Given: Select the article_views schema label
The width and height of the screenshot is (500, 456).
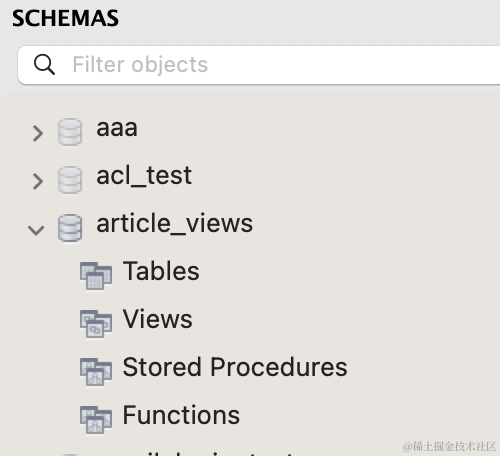Looking at the screenshot, I should 174,224.
